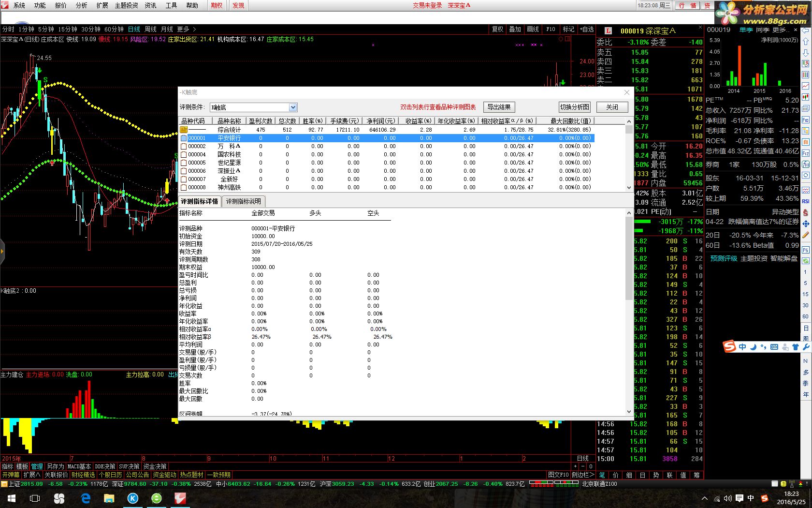Expand the 扩展 panel at bottom
Screen dimensions: 812x508
click(32, 475)
